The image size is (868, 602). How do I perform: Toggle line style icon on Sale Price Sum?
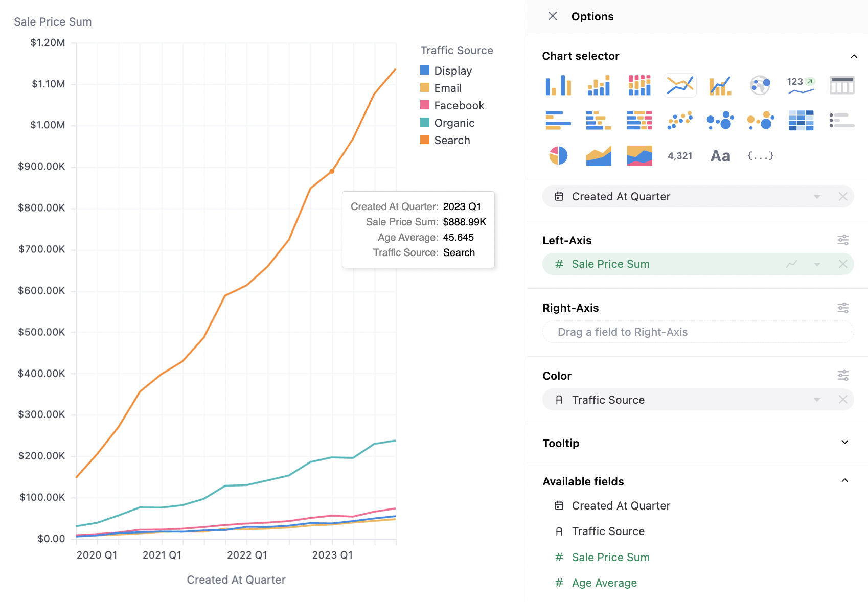(x=791, y=264)
